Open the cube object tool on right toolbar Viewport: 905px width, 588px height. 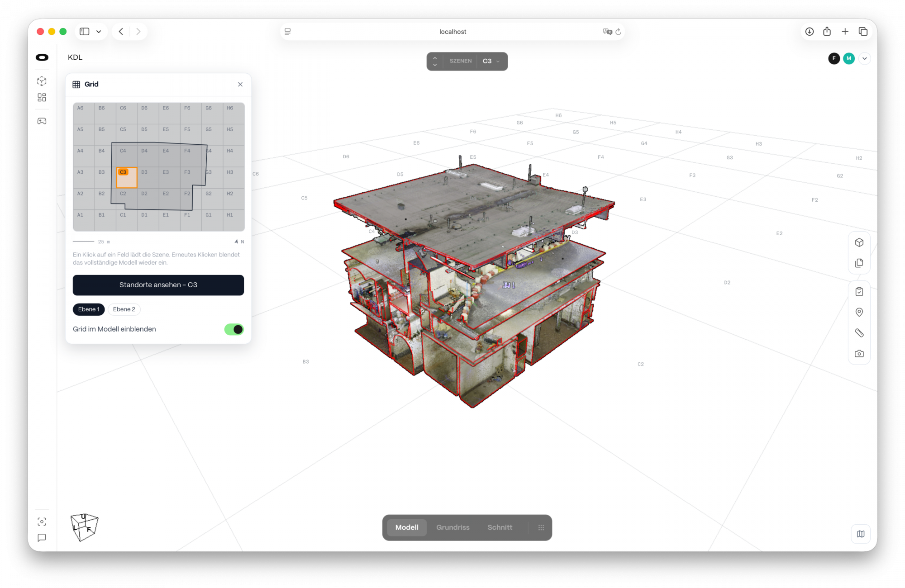pos(859,242)
